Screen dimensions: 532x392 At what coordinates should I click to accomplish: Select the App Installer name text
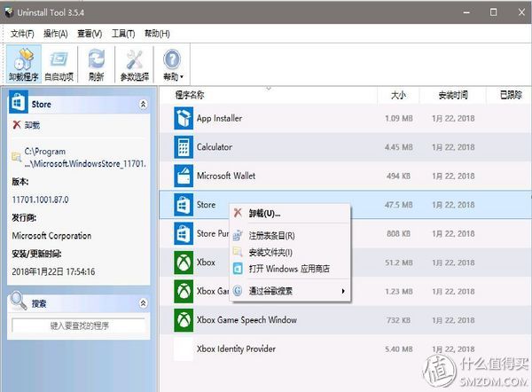point(219,118)
